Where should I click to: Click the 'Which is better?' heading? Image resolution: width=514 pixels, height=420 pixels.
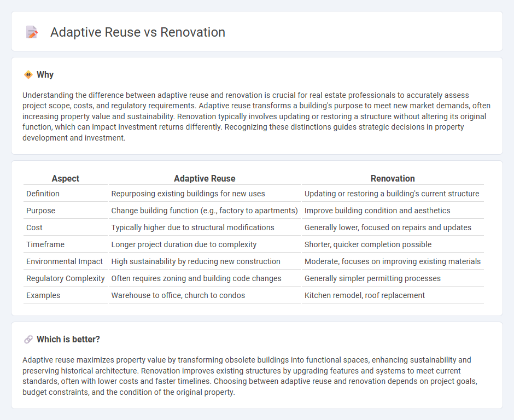(68, 340)
